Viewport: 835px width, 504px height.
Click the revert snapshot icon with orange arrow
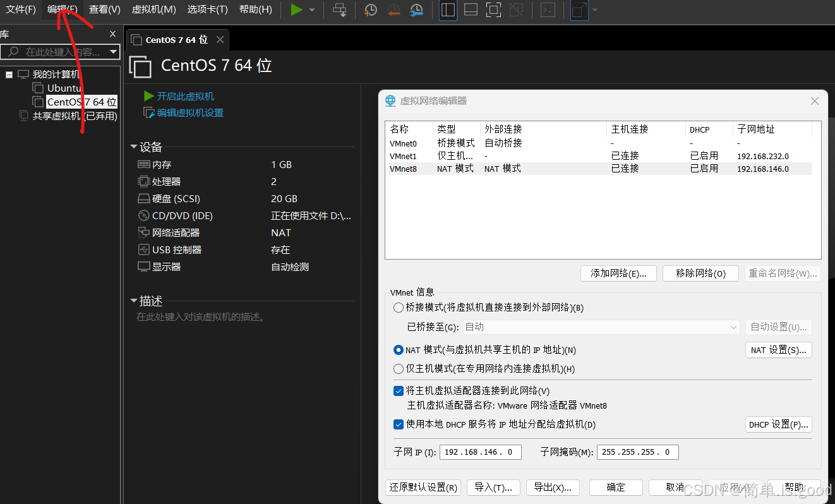pyautogui.click(x=393, y=10)
